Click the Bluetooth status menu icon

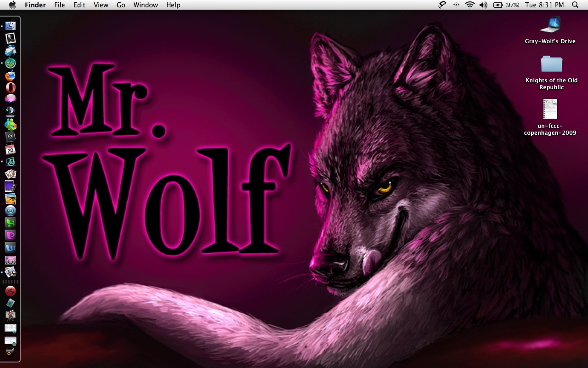point(456,5)
